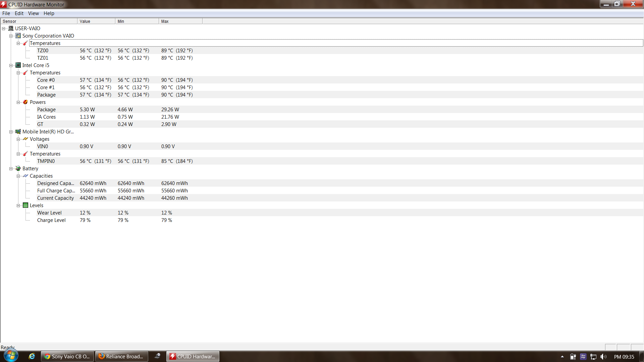
Task: Click the network tray icon
Action: click(x=593, y=357)
